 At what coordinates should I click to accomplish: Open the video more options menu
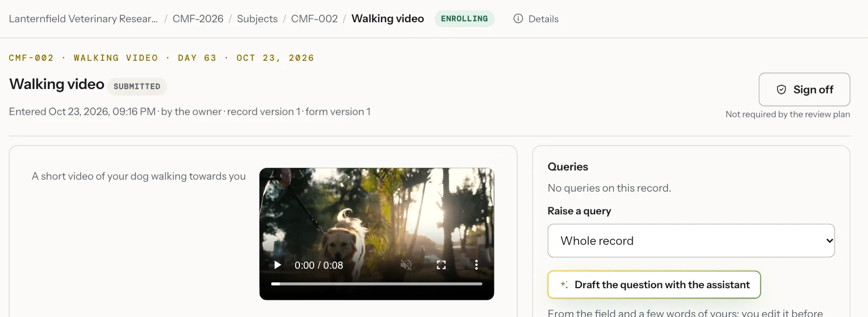coord(476,265)
